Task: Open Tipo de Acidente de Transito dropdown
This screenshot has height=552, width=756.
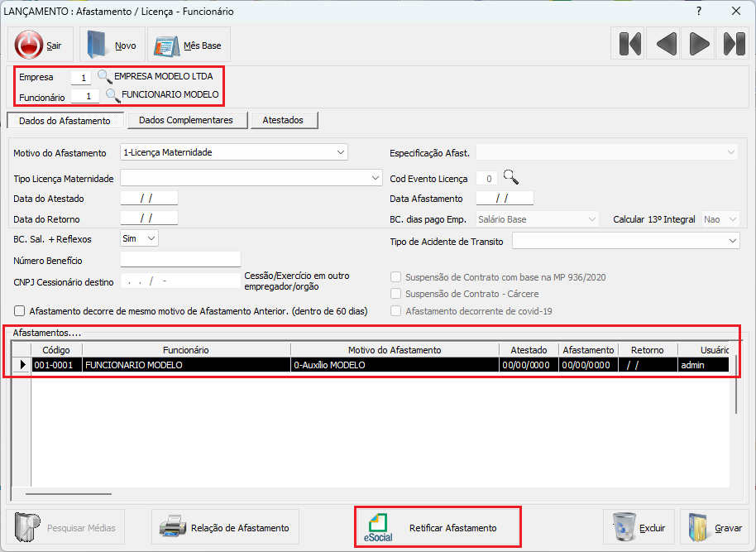Action: click(733, 241)
